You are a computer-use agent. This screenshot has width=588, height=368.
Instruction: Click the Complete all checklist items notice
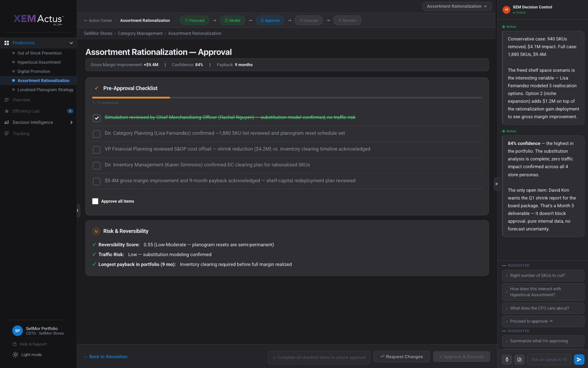(x=319, y=357)
